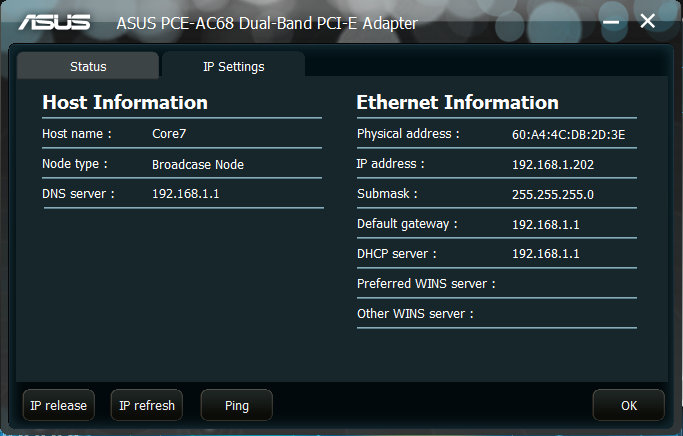Open the Ping tool
This screenshot has width=683, height=436.
237,405
